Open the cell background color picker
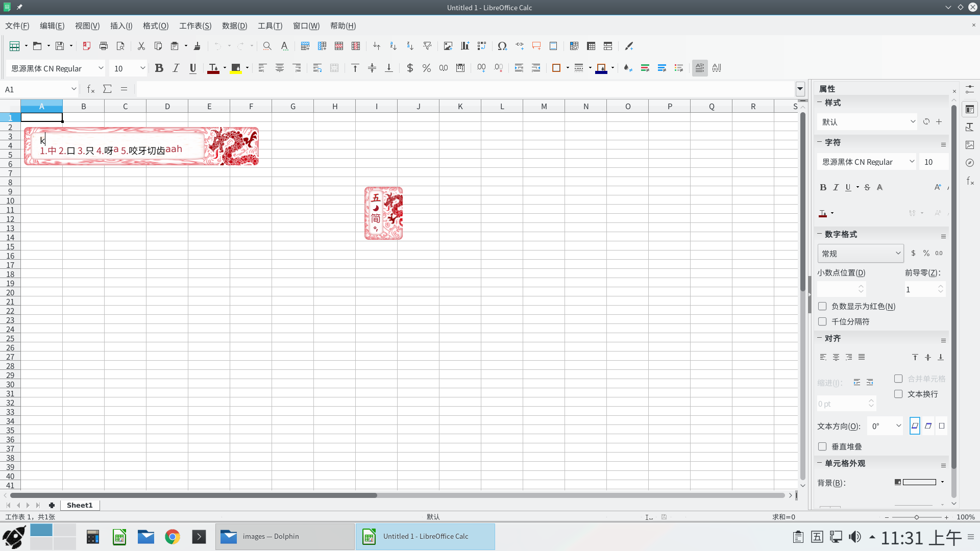Screen dimensions: 980x551 tap(942, 482)
